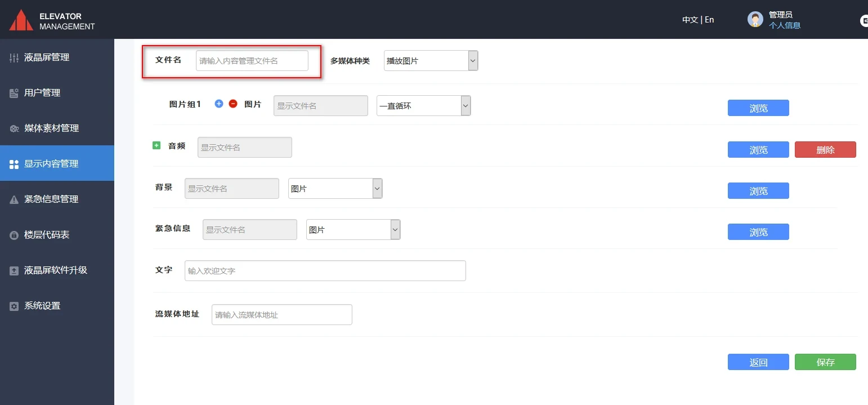Open 用户管理 menu
The image size is (868, 405).
[57, 93]
